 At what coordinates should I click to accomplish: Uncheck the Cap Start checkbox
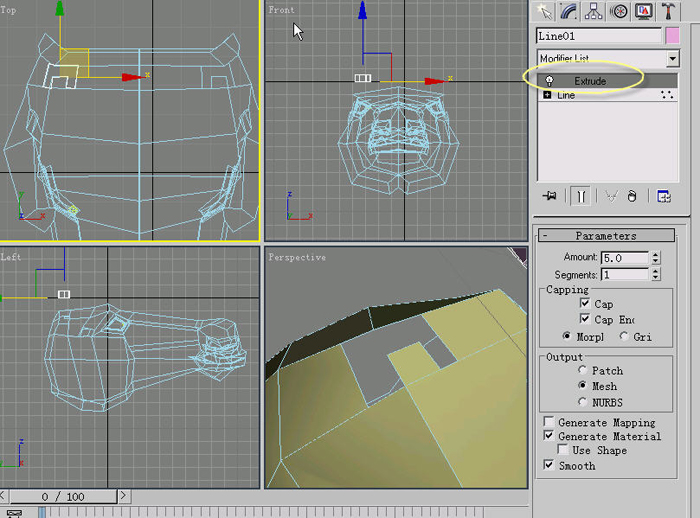(585, 303)
